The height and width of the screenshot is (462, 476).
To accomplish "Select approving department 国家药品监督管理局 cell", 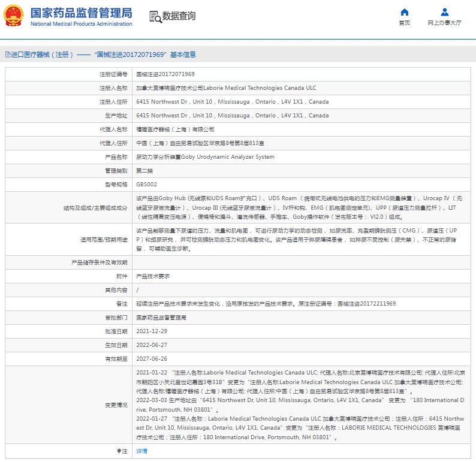I will pyautogui.click(x=161, y=318).
